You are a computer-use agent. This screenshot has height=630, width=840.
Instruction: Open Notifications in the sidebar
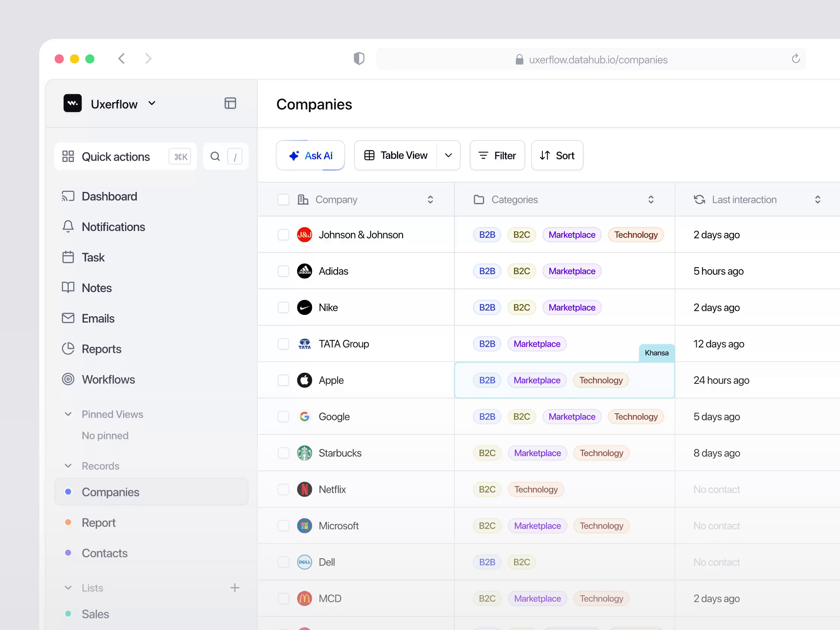pyautogui.click(x=103, y=227)
